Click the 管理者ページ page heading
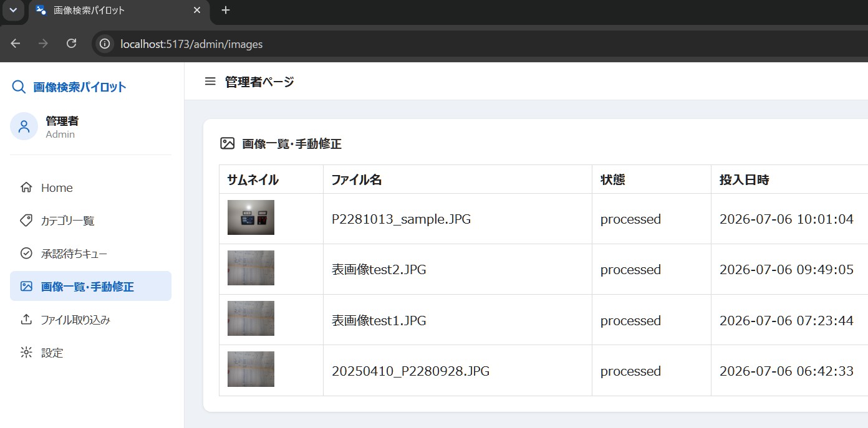Image resolution: width=868 pixels, height=428 pixels. click(259, 82)
